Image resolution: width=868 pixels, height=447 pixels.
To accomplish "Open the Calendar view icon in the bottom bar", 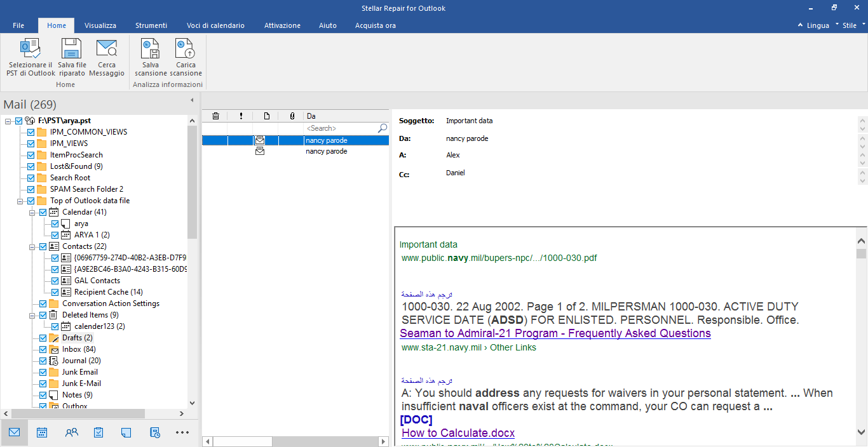I will (42, 432).
